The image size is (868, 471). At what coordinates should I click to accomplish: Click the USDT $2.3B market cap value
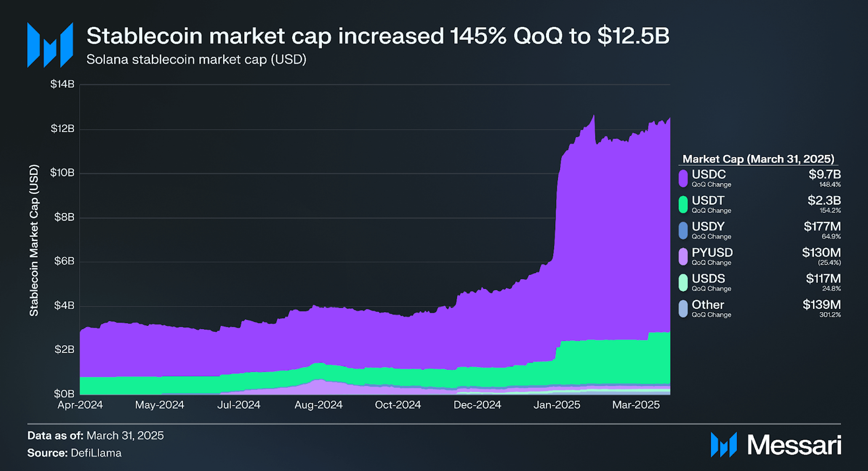824,201
